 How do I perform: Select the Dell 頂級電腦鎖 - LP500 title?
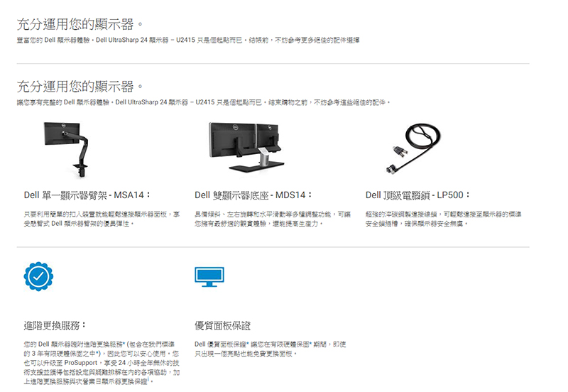pos(417,195)
